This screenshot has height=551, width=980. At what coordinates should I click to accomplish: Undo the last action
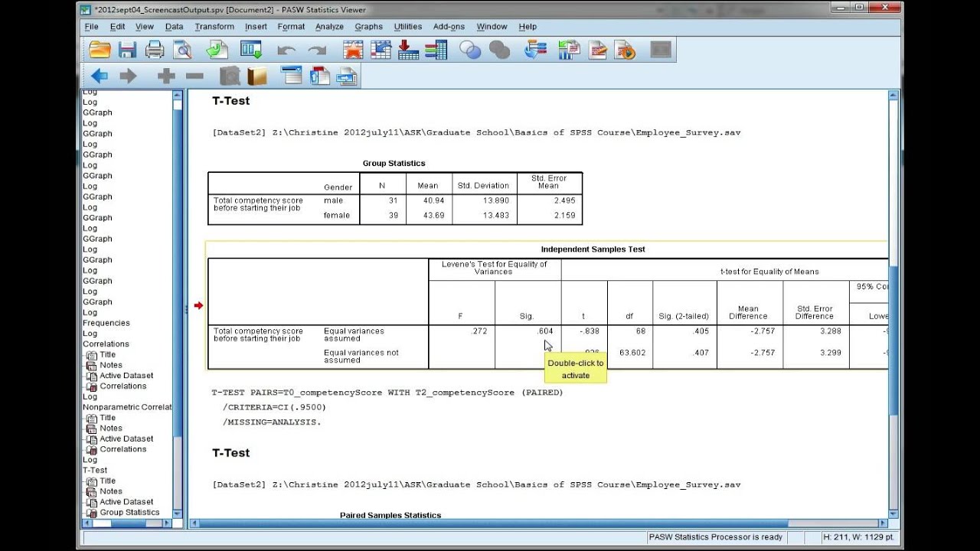point(286,51)
